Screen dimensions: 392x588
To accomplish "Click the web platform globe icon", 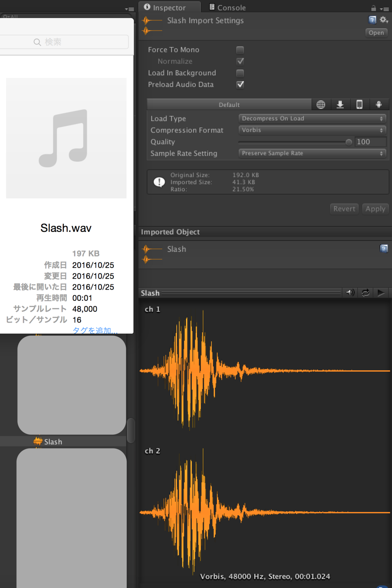I will coord(321,105).
